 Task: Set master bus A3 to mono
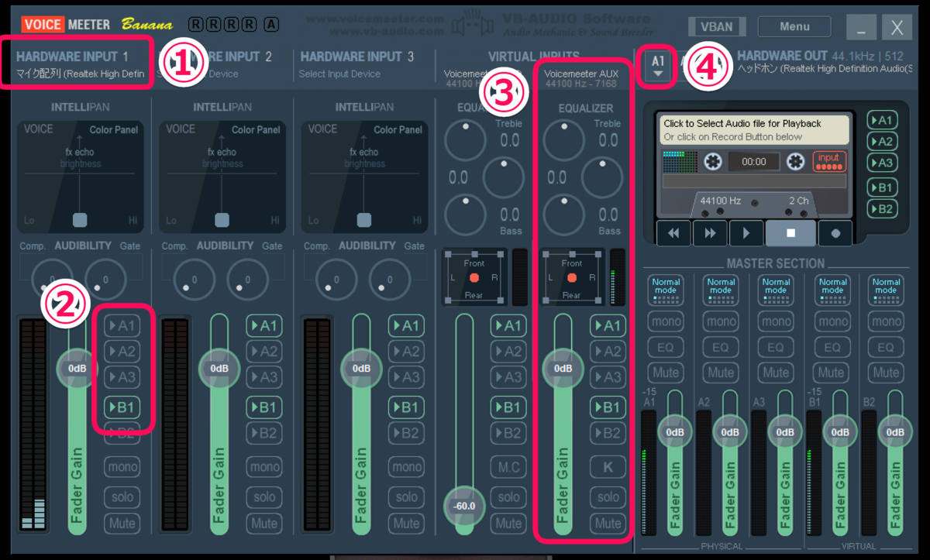click(776, 321)
